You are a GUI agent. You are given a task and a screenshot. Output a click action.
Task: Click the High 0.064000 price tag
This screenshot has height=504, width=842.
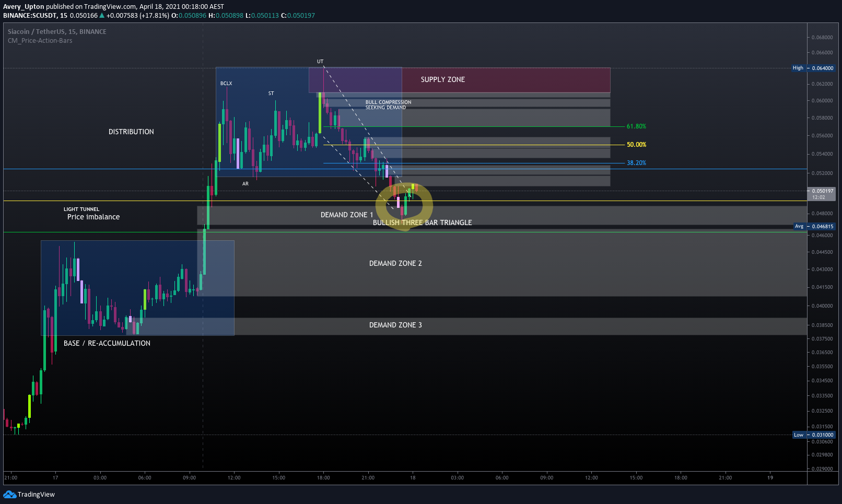(814, 68)
